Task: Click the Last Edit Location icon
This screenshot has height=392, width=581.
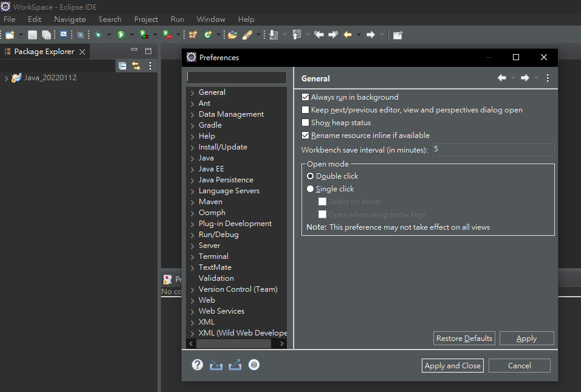Action: pyautogui.click(x=318, y=35)
